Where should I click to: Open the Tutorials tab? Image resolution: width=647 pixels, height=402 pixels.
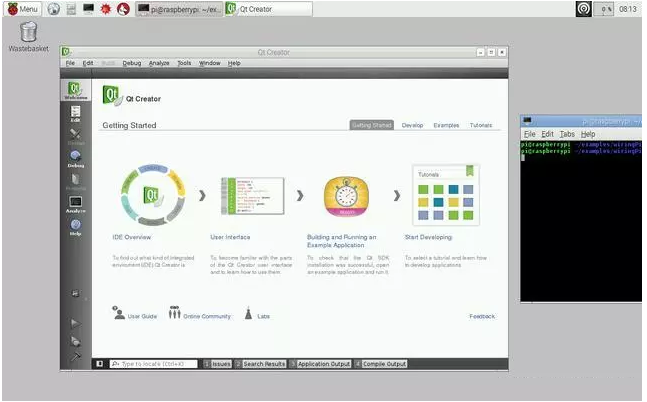click(x=481, y=125)
